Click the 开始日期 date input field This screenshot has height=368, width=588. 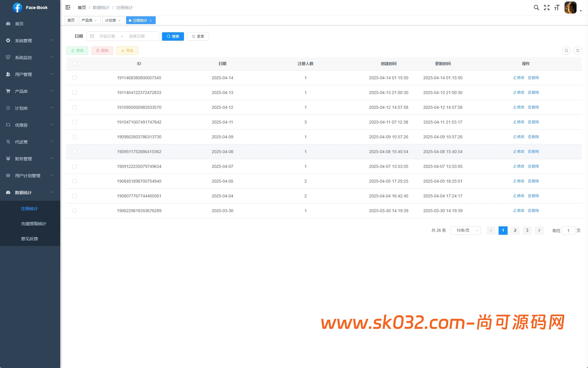(107, 36)
